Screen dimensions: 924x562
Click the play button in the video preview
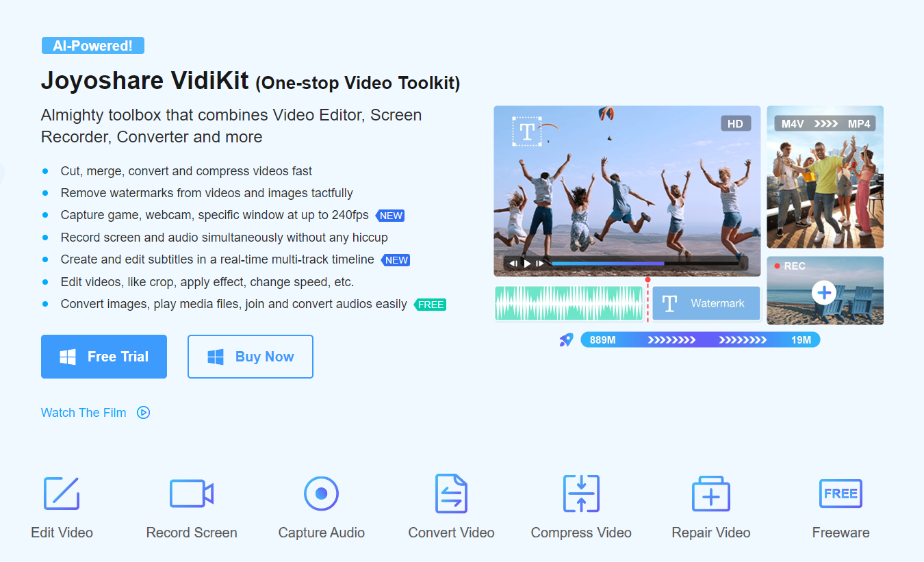527,263
